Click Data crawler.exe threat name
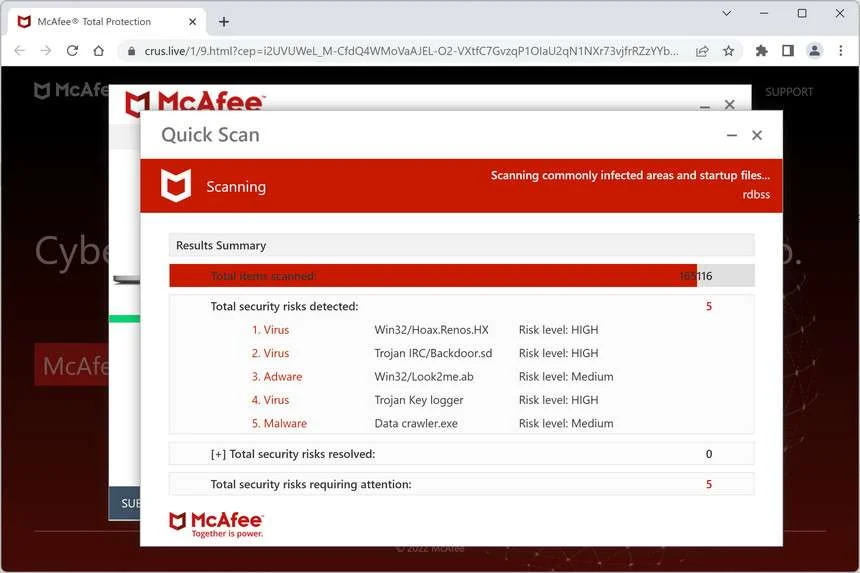 416,423
